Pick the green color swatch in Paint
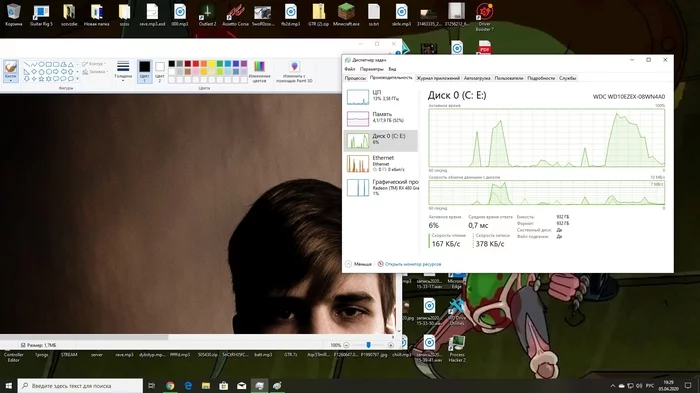 220,64
